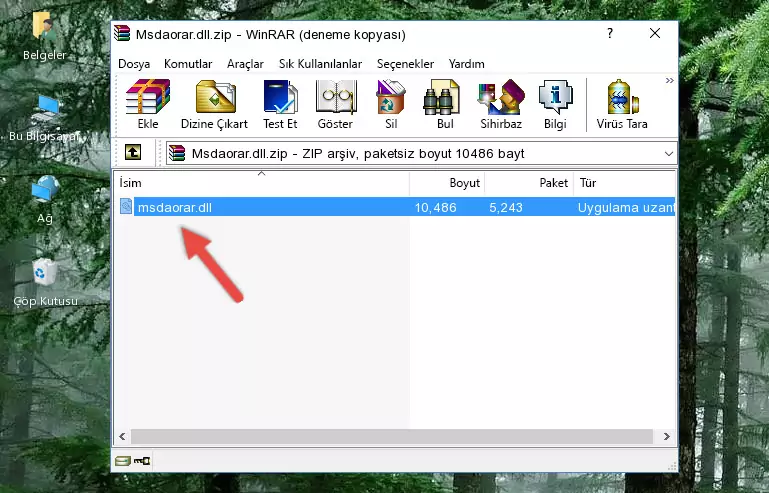Open the archive path dropdown
This screenshot has width=769, height=493.
[668, 154]
